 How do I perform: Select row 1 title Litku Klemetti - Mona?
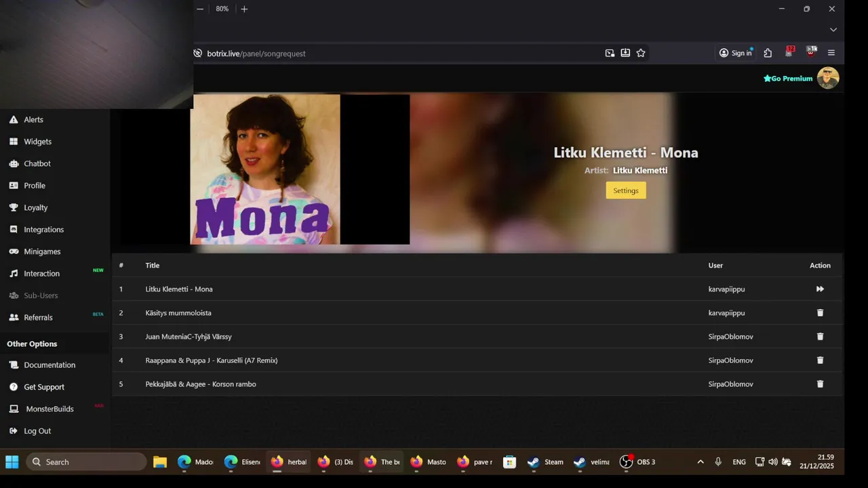click(179, 289)
